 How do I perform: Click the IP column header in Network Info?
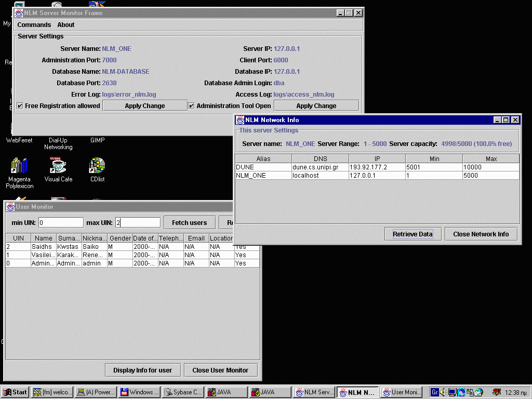[377, 159]
